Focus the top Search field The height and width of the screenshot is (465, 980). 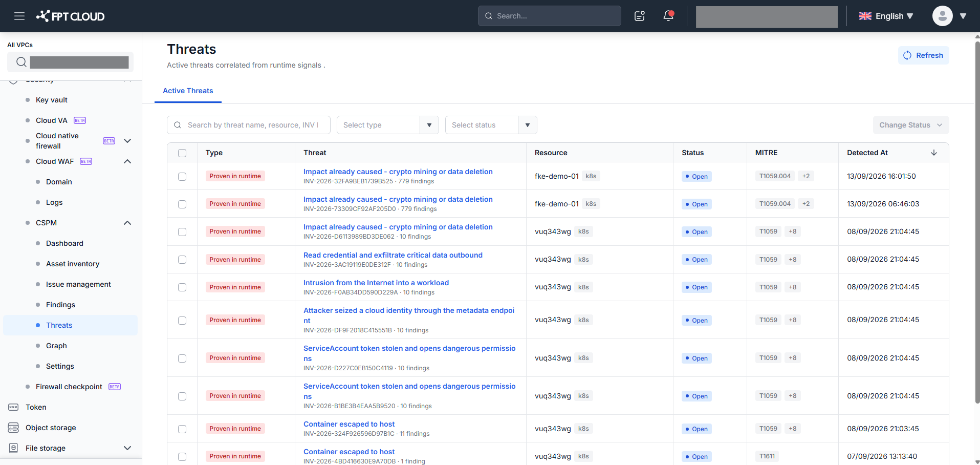[x=550, y=16]
